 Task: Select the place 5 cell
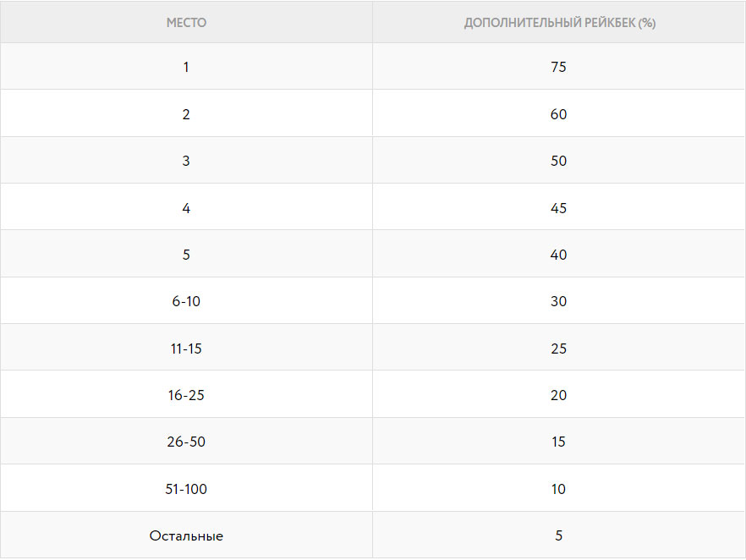pyautogui.click(x=186, y=255)
